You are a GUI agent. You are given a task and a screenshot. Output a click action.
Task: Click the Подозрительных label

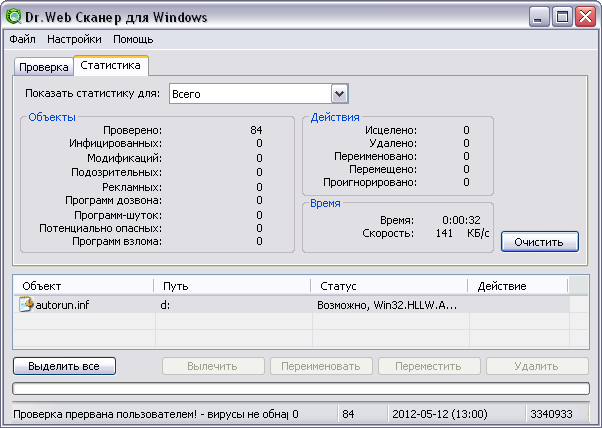click(117, 172)
